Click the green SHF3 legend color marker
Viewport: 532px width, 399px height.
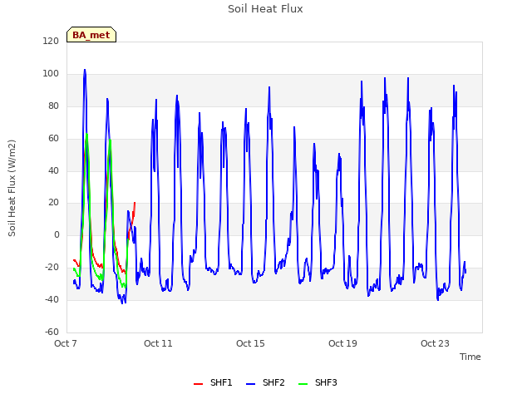pyautogui.click(x=303, y=384)
